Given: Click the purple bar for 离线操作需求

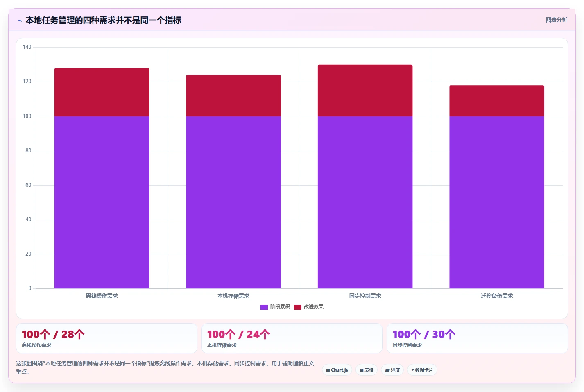Looking at the screenshot, I should click(102, 202).
